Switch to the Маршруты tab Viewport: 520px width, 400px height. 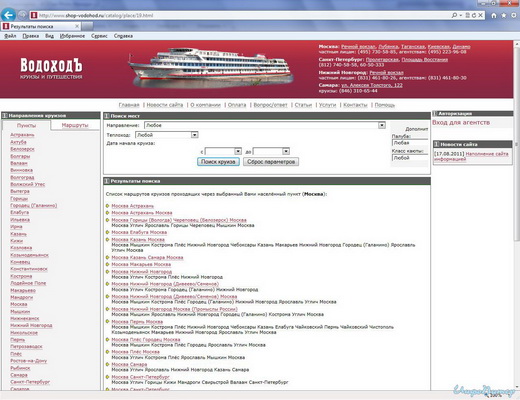75,125
